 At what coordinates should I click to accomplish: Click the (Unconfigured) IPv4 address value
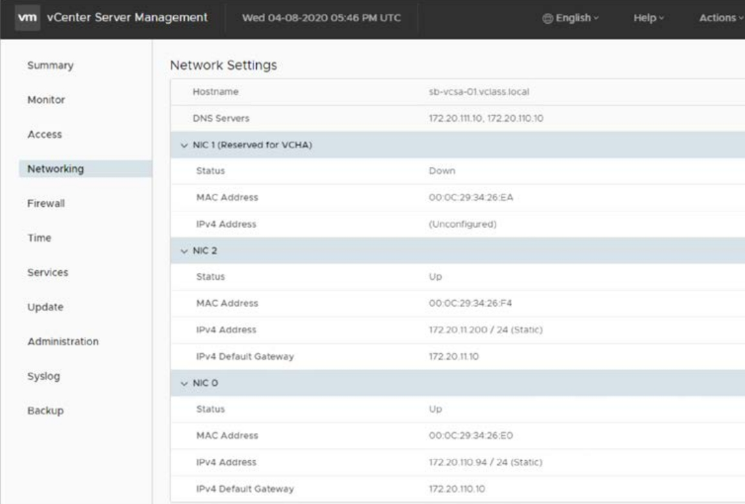tap(463, 224)
